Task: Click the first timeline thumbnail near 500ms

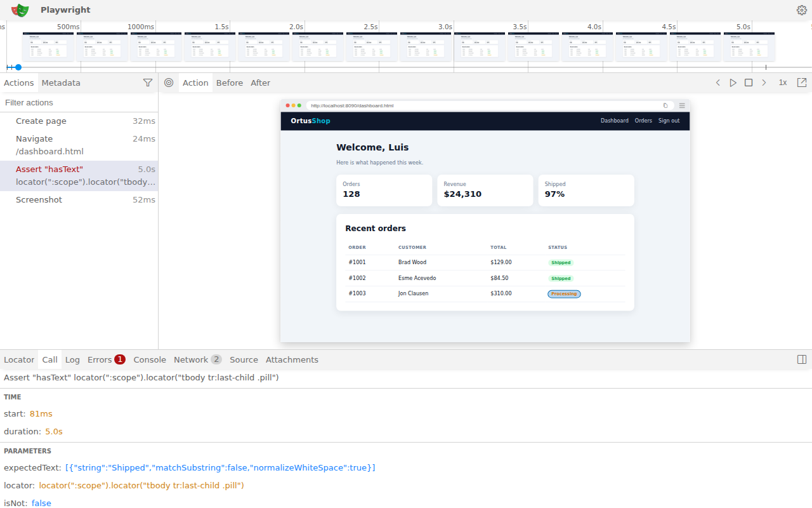Action: click(x=48, y=47)
